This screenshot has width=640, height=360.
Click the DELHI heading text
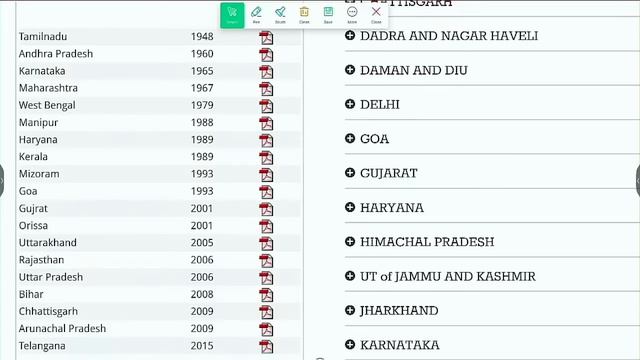(x=380, y=104)
